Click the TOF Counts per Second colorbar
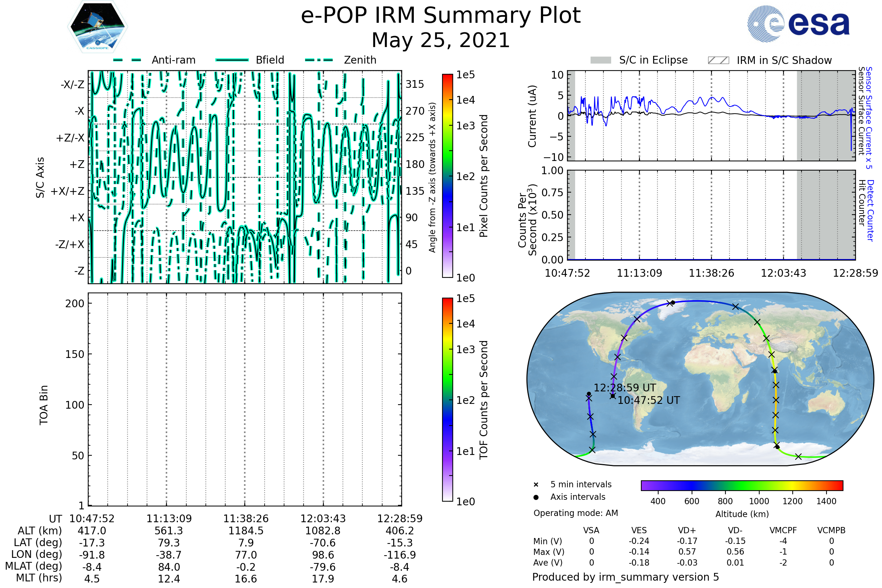 point(447,399)
